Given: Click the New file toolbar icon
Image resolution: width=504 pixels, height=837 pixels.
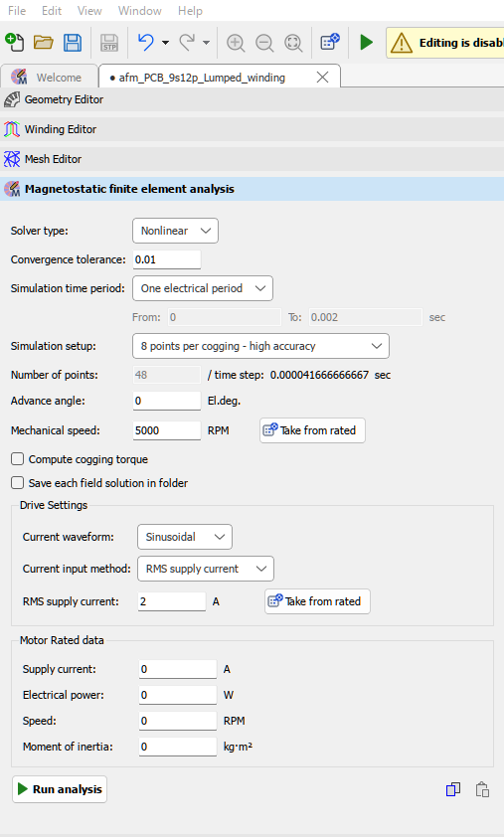Looking at the screenshot, I should point(15,42).
